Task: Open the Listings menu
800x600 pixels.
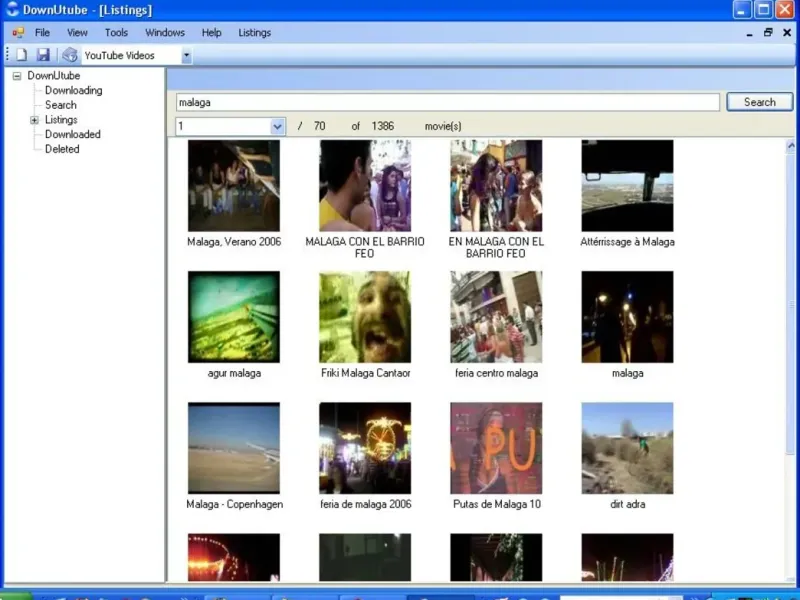Action: tap(254, 33)
